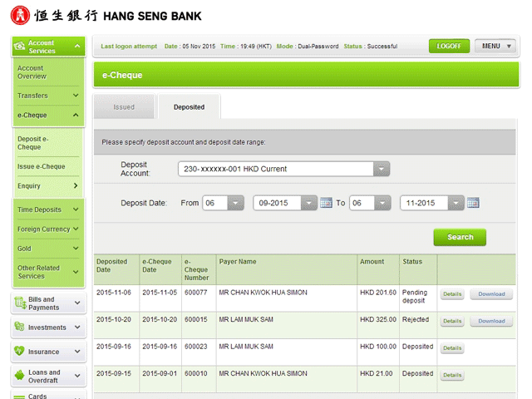Select the Deposited tab
This screenshot has width=532, height=399.
coord(189,107)
